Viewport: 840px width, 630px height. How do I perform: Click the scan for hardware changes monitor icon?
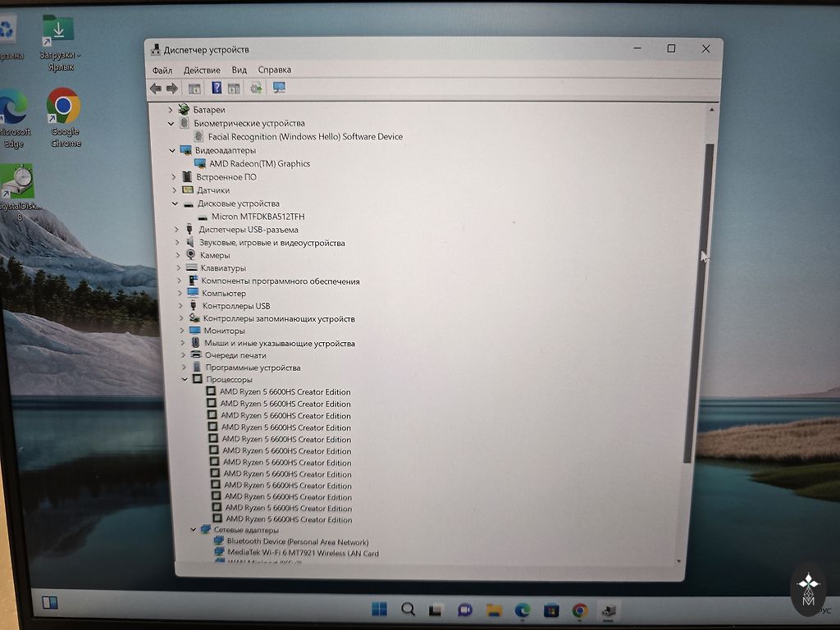(279, 88)
